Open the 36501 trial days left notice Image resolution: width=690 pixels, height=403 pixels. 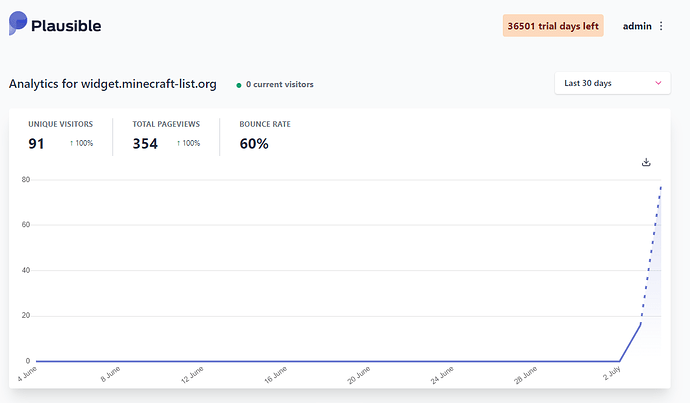(x=553, y=26)
